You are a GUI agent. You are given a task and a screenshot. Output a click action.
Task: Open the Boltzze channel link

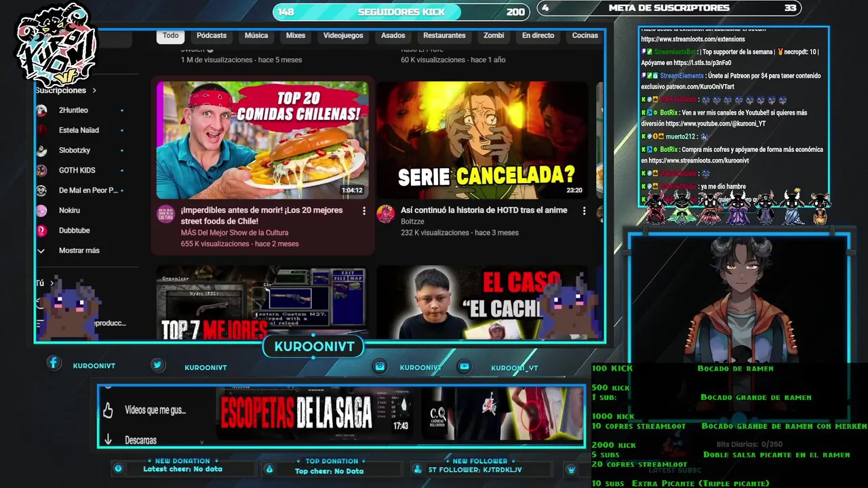click(412, 222)
